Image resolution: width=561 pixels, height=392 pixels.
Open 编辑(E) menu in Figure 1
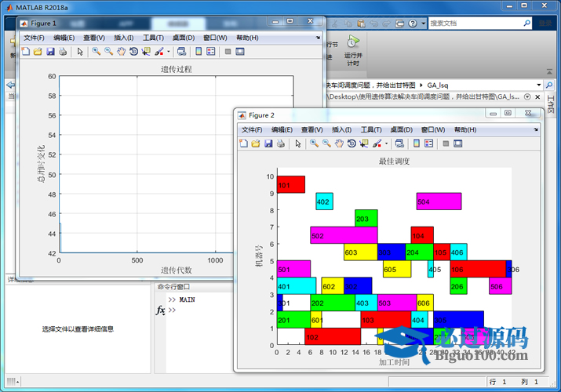point(64,38)
